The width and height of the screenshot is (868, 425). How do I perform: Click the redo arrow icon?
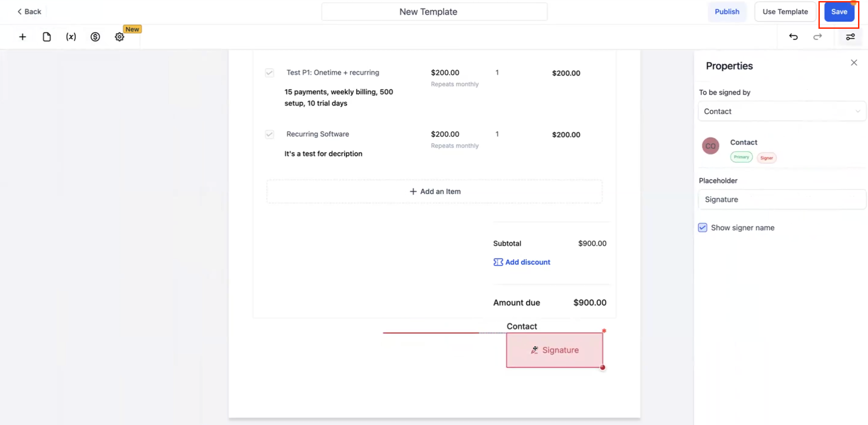click(817, 37)
